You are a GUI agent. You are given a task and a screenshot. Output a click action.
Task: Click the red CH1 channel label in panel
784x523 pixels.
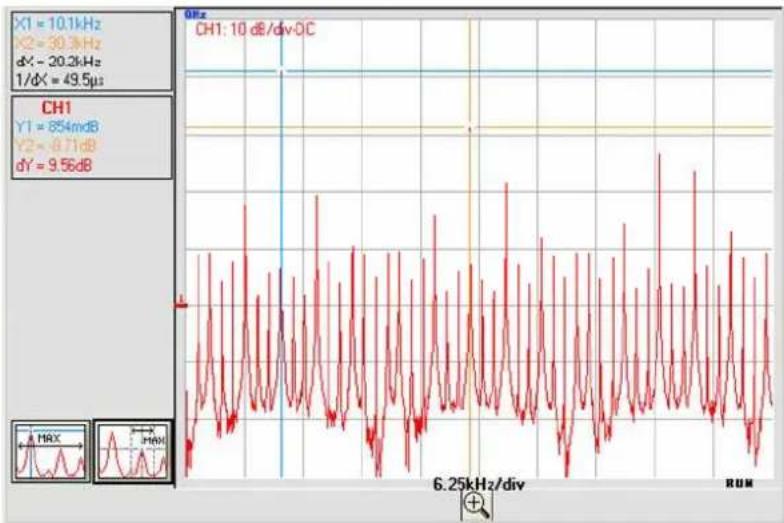click(x=56, y=108)
